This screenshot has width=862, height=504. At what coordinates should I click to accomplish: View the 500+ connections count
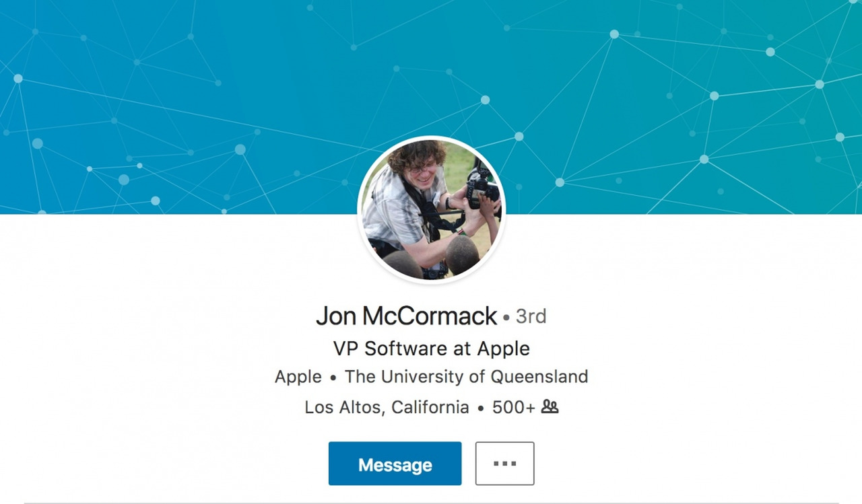point(514,407)
